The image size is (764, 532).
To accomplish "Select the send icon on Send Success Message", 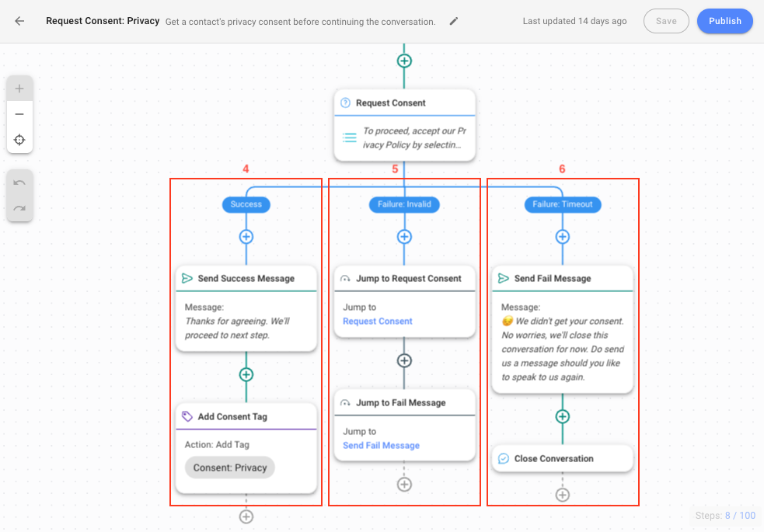I will click(187, 278).
